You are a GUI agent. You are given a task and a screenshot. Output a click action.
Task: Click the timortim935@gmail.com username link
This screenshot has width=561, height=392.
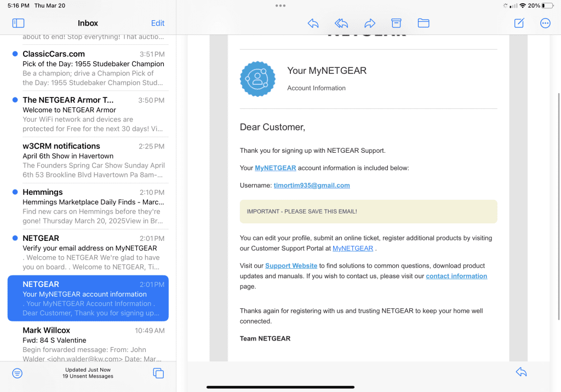tap(312, 186)
